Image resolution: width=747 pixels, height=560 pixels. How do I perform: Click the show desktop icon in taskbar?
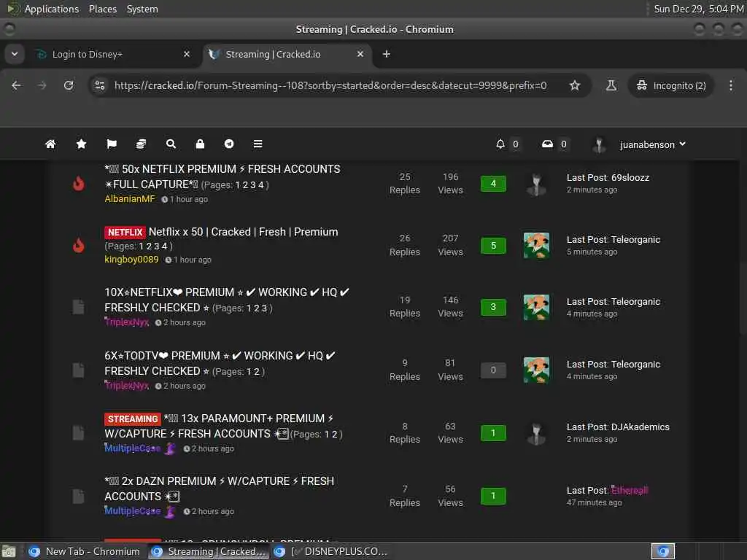[9, 551]
